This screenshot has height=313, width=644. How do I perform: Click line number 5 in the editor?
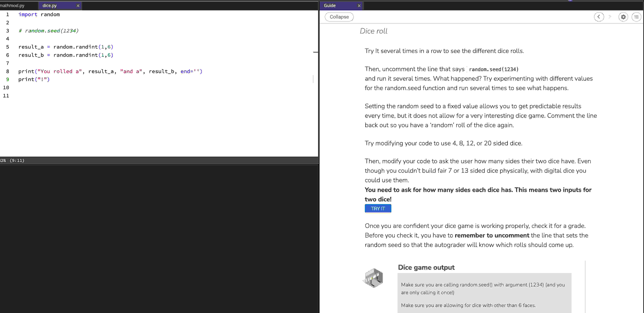pyautogui.click(x=8, y=47)
